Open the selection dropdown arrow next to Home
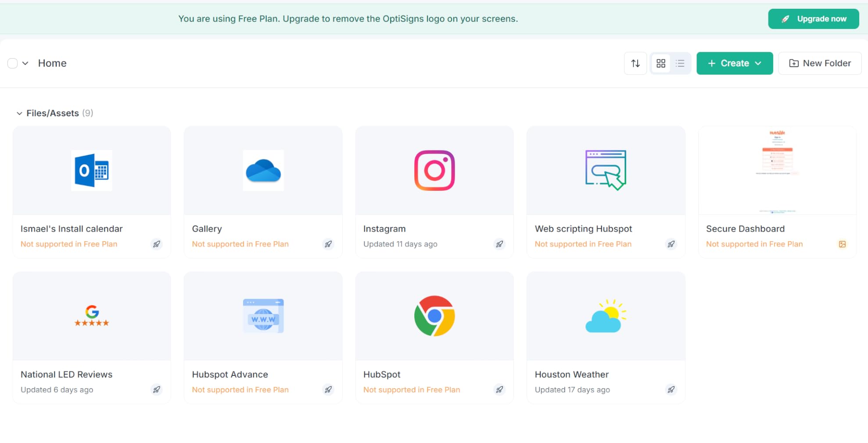The image size is (868, 443). pos(25,63)
